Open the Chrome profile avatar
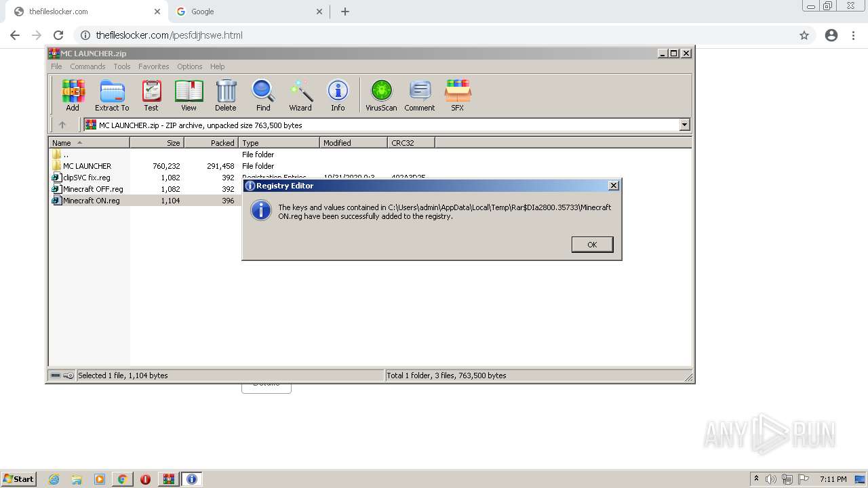The image size is (868, 488). pyautogui.click(x=831, y=35)
